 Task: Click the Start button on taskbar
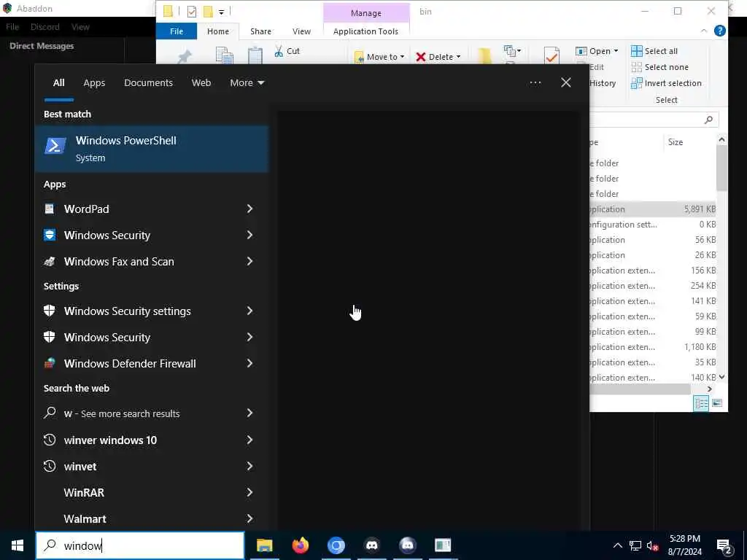coord(18,545)
